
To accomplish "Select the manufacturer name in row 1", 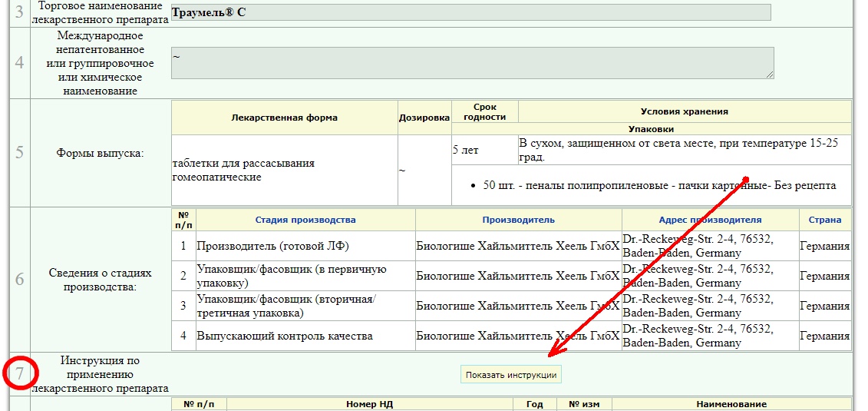I will coord(518,246).
